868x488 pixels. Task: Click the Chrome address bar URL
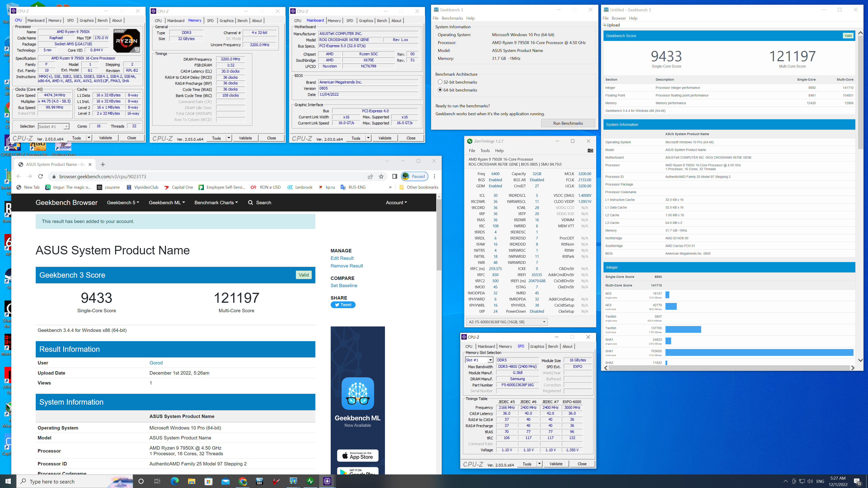coord(103,176)
